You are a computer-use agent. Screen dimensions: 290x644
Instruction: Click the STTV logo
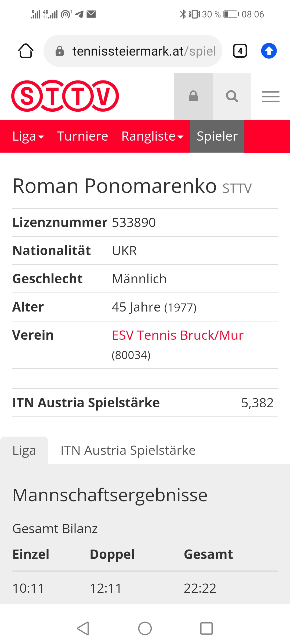(x=65, y=96)
